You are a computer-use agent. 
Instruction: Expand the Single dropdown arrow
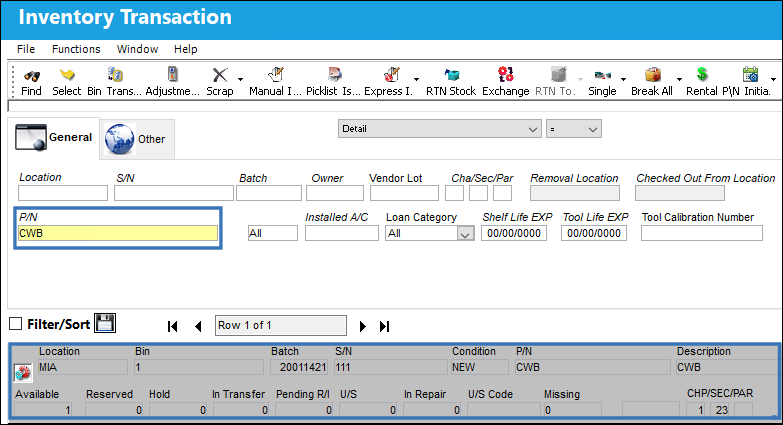(x=623, y=79)
